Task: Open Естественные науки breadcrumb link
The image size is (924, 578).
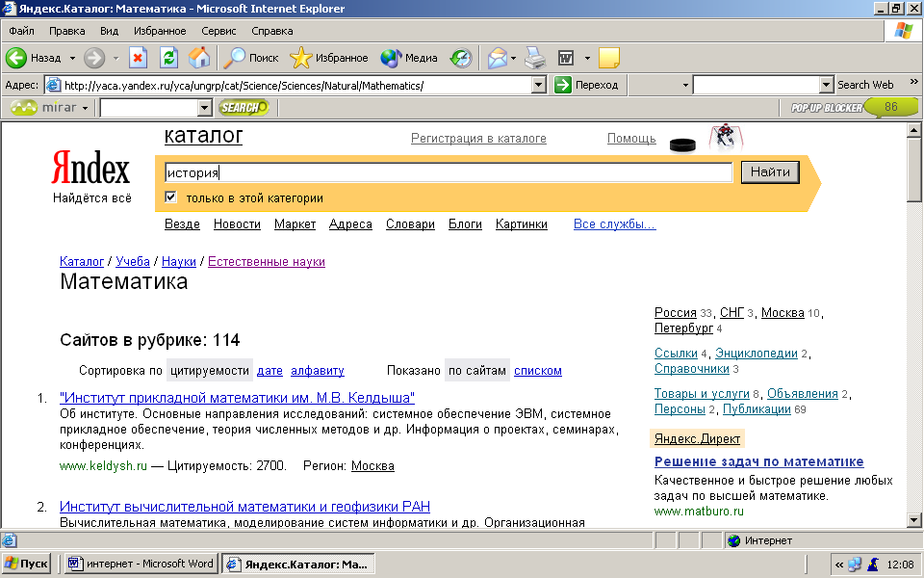Action: coord(267,261)
